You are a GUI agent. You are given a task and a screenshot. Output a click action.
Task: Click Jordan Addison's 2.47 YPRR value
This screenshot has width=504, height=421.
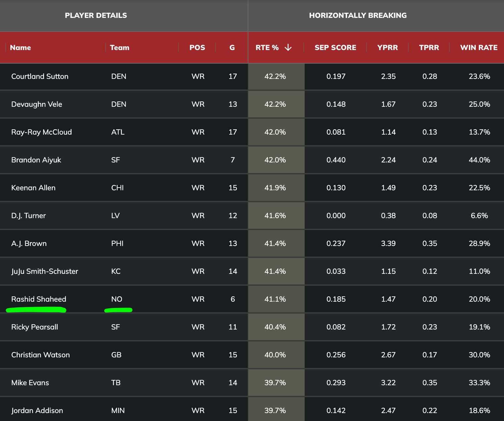click(x=388, y=410)
